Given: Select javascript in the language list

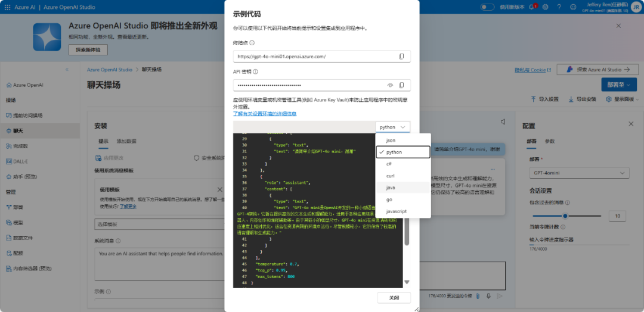Looking at the screenshot, I should pos(396,211).
